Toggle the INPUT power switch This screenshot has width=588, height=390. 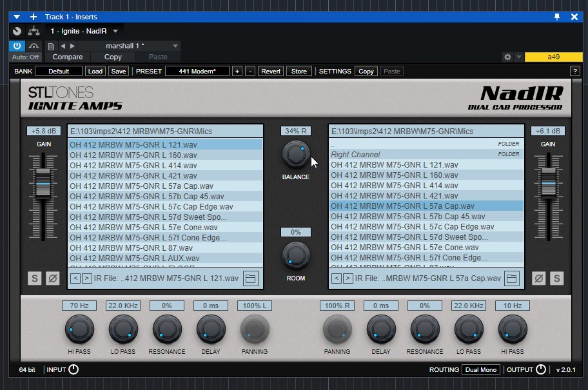[x=73, y=369]
